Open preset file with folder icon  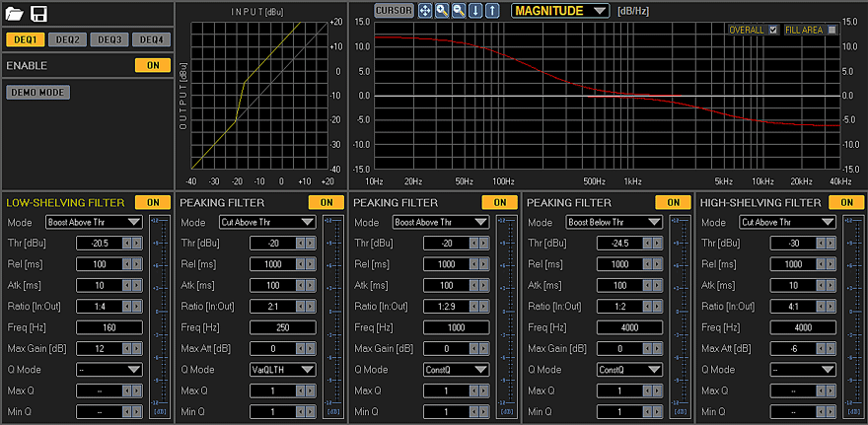(15, 14)
